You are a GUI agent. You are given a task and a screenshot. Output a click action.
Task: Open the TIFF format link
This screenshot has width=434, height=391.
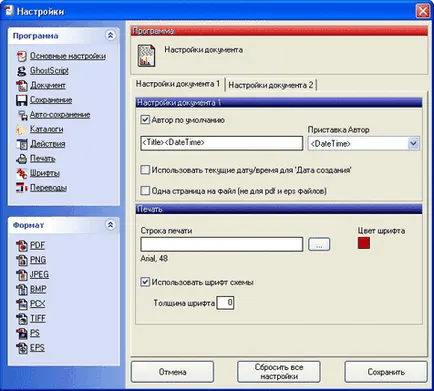click(x=38, y=319)
